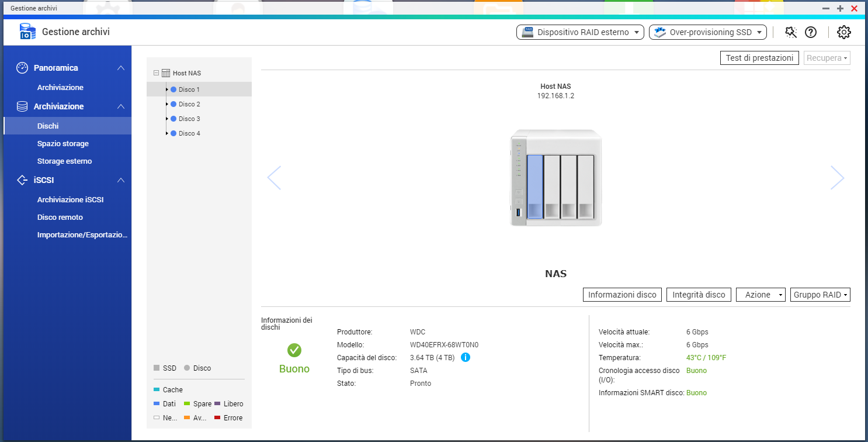Click the Gestione archivi storage app icon

pyautogui.click(x=27, y=32)
